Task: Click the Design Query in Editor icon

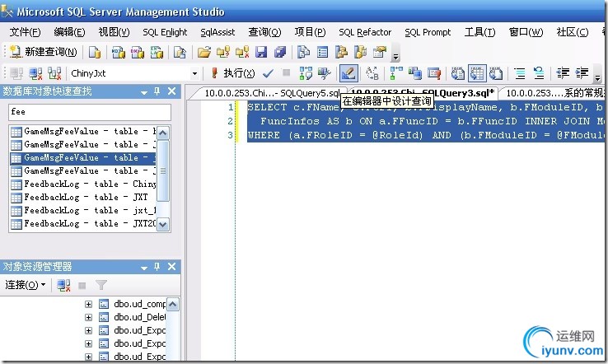Action: [x=348, y=73]
